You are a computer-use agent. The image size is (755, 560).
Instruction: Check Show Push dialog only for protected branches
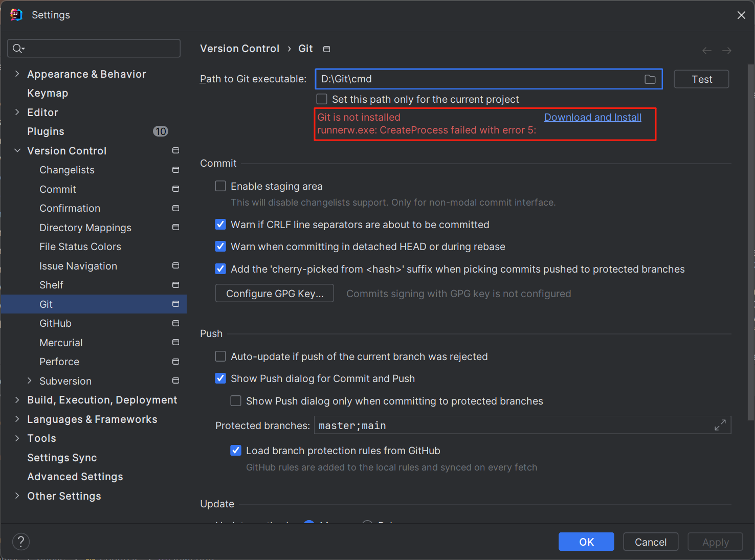pyautogui.click(x=236, y=400)
